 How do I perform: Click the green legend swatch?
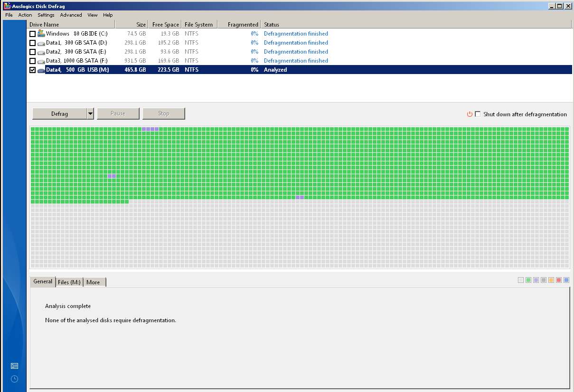pyautogui.click(x=528, y=280)
